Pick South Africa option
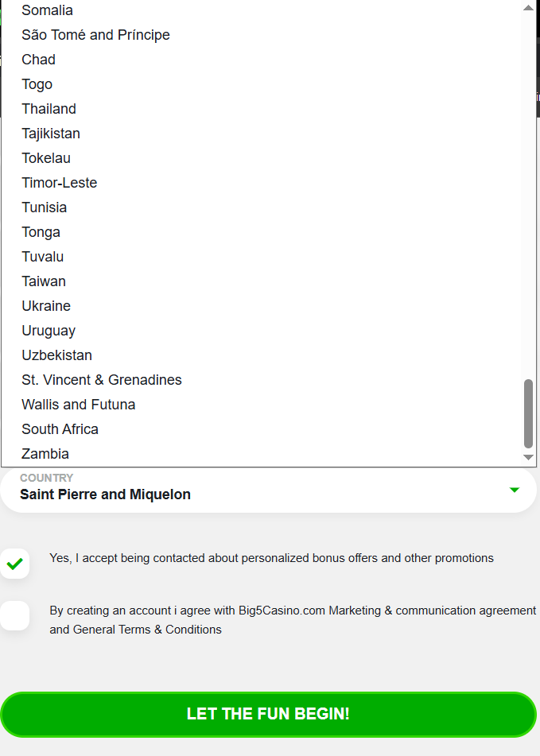 [x=60, y=429]
